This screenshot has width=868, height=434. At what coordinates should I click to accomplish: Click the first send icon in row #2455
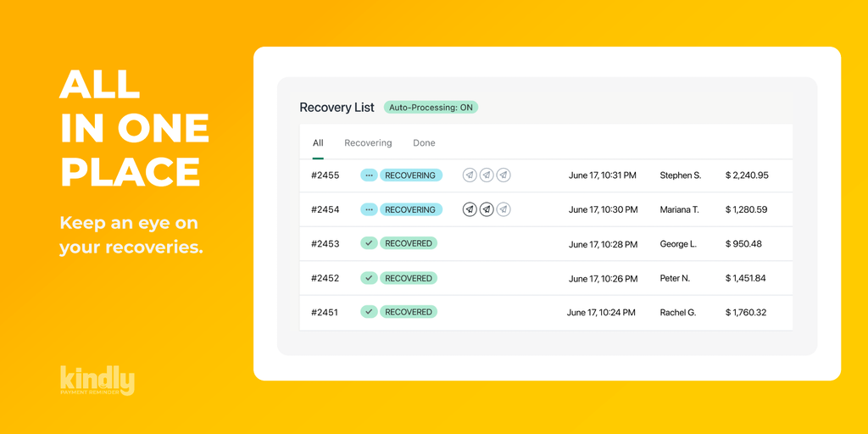pos(470,175)
